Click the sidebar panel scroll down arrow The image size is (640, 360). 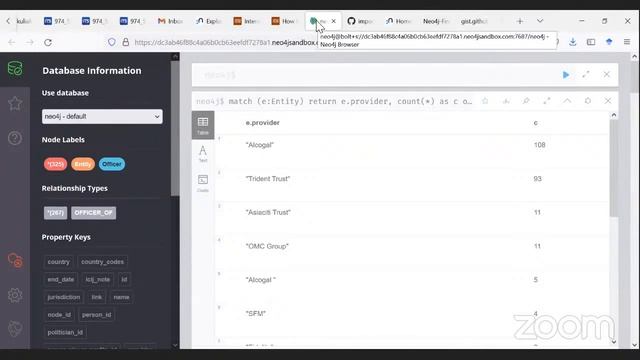[175, 345]
